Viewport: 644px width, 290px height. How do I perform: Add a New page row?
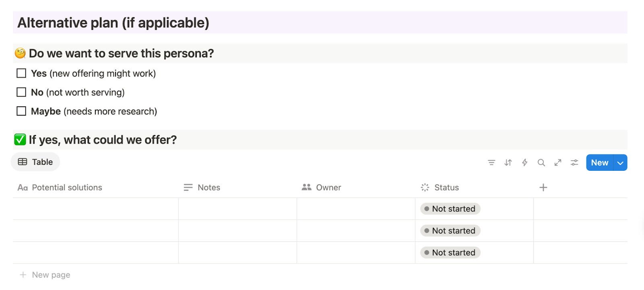pos(45,275)
